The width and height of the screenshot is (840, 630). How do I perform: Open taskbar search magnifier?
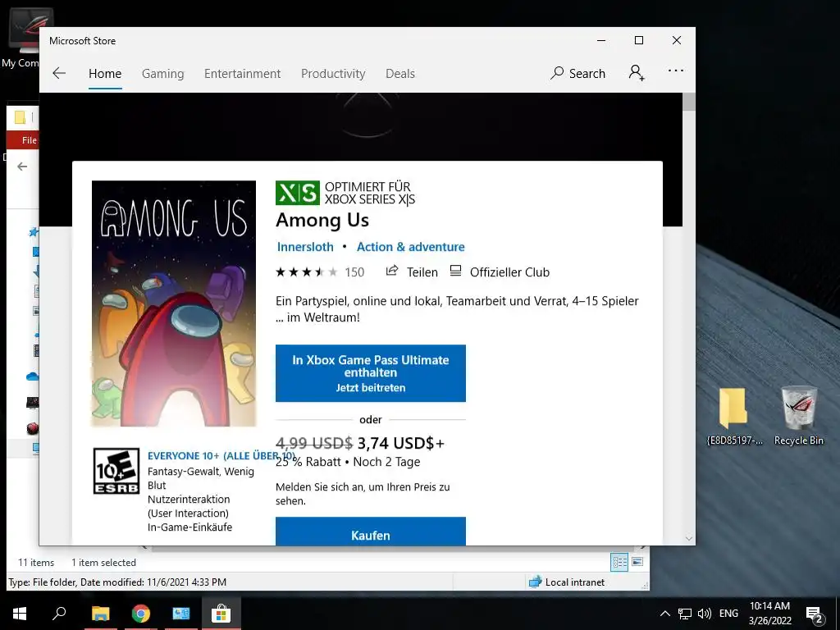pos(59,614)
